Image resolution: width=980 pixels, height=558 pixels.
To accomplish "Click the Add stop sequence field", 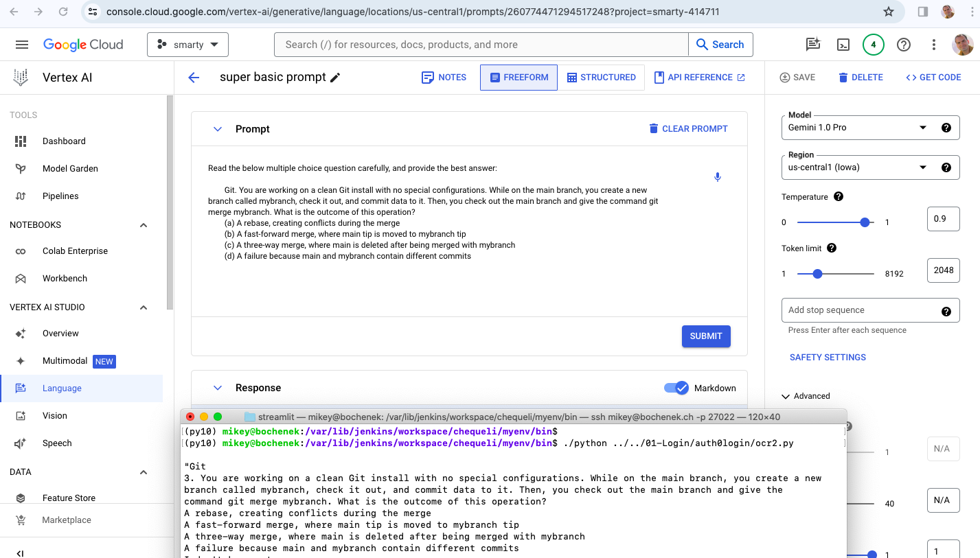I will (858, 310).
